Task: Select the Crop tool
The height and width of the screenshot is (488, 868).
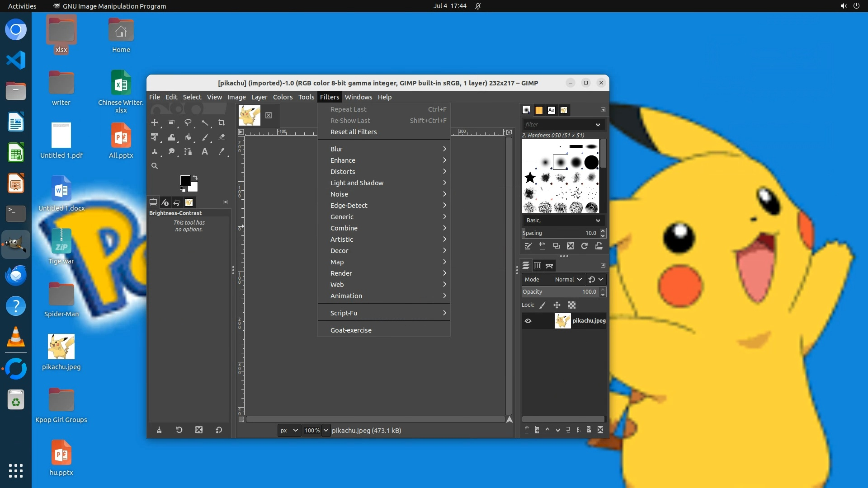Action: [x=221, y=122]
